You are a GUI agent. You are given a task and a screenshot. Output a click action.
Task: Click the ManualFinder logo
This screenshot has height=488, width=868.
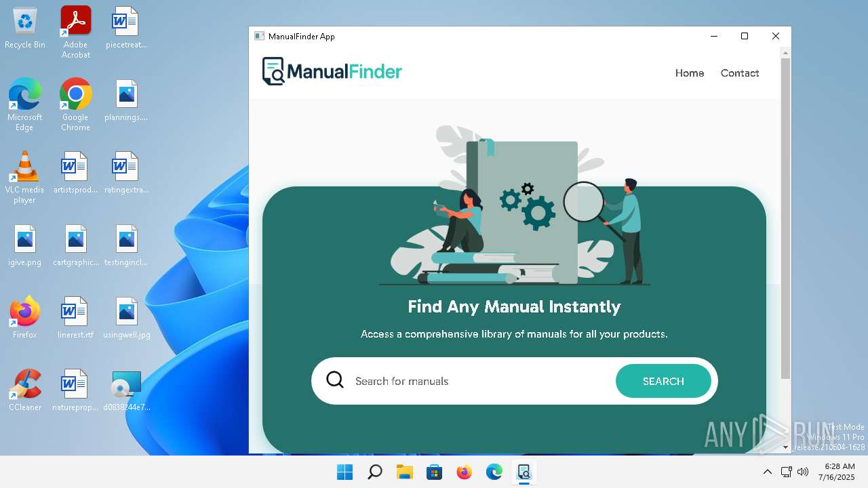tap(332, 71)
